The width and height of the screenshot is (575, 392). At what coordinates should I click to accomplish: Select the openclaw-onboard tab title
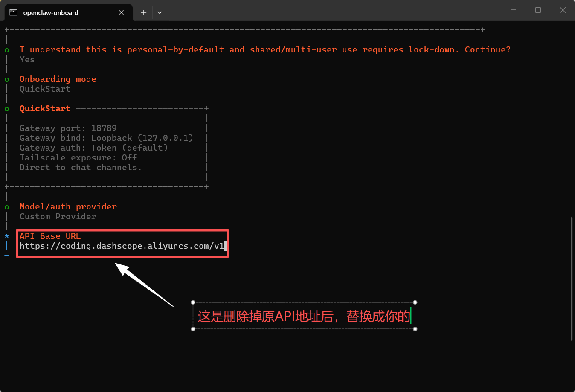(x=51, y=13)
